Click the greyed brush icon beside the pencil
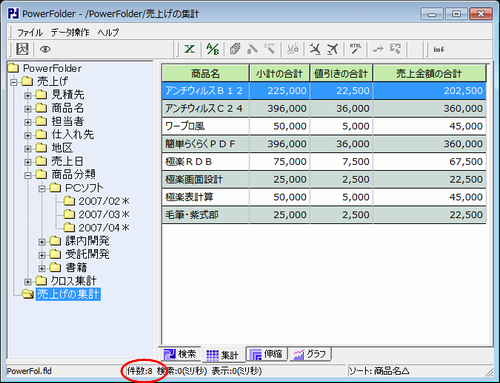Image resolution: width=500 pixels, height=383 pixels. point(269,49)
